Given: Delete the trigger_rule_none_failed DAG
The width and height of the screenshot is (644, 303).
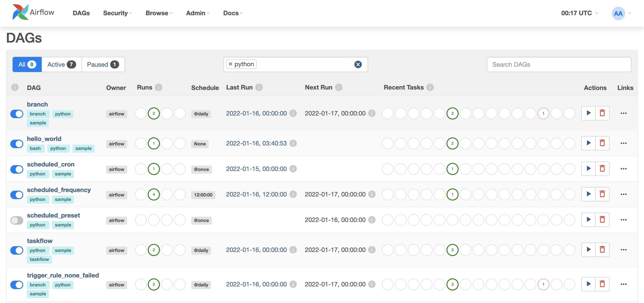Looking at the screenshot, I should pyautogui.click(x=602, y=284).
